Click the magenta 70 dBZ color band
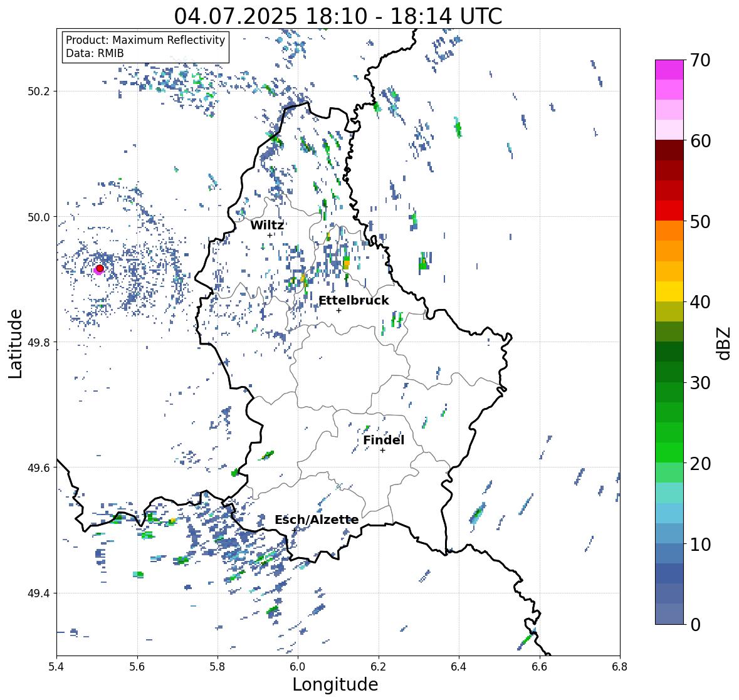The height and width of the screenshot is (700, 739). (669, 70)
